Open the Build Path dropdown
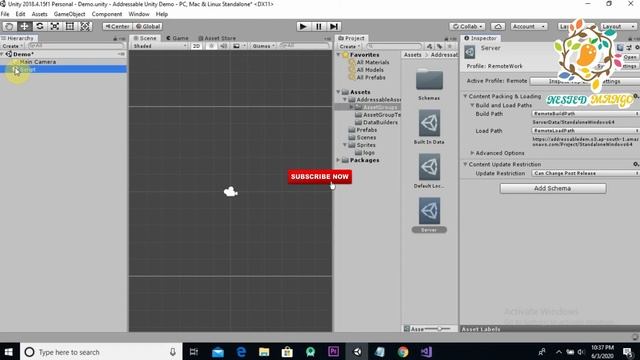The image size is (640, 360). pyautogui.click(x=585, y=113)
